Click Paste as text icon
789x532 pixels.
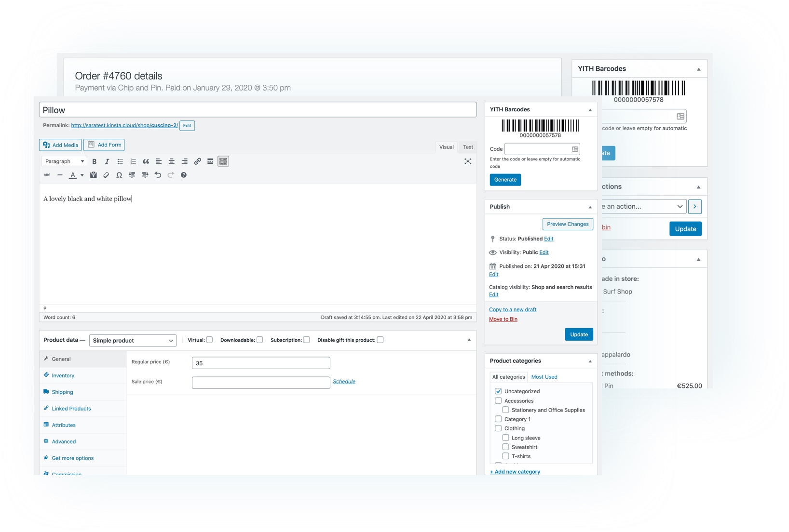click(94, 175)
